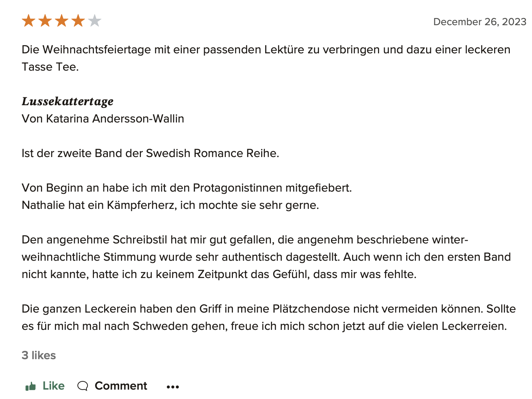Click the author line Katarina Andersson-Wallin

103,119
